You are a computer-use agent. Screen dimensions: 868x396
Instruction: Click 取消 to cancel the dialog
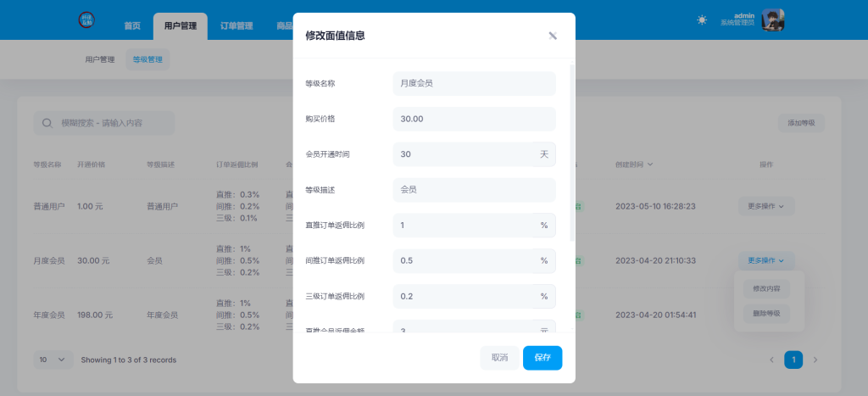click(500, 358)
